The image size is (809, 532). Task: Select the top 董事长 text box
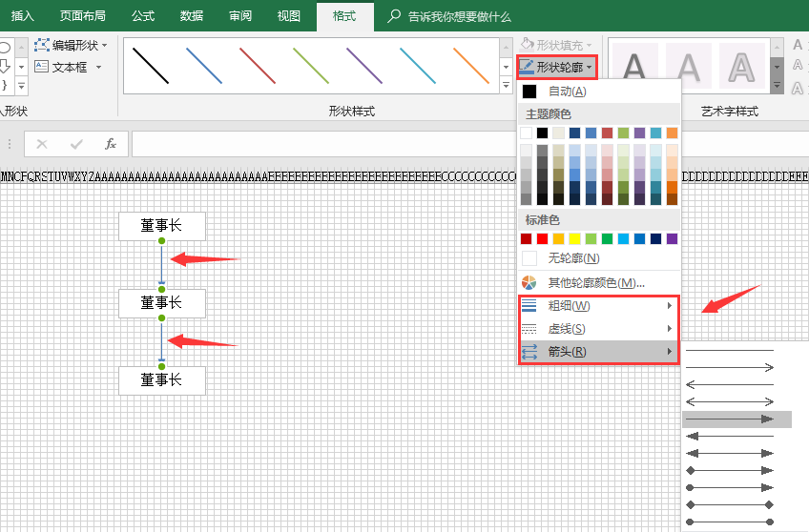click(x=162, y=226)
